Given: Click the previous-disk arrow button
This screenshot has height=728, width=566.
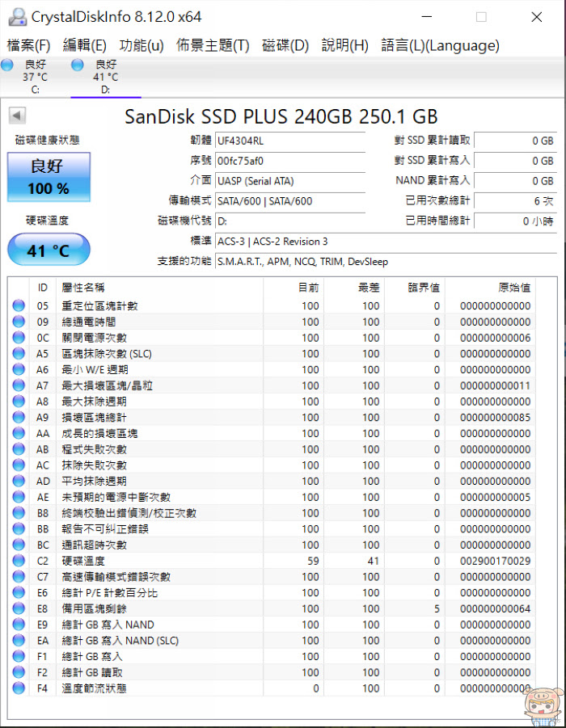Looking at the screenshot, I should (17, 116).
